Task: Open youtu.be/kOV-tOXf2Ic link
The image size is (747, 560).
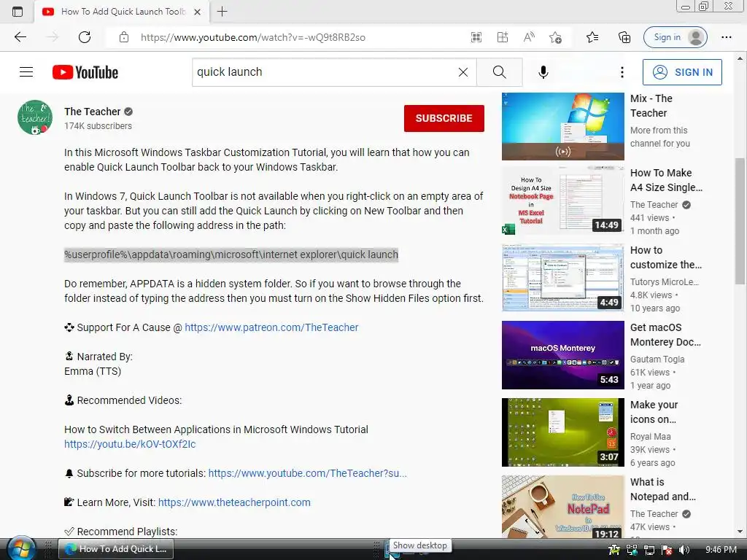Action: [130, 444]
